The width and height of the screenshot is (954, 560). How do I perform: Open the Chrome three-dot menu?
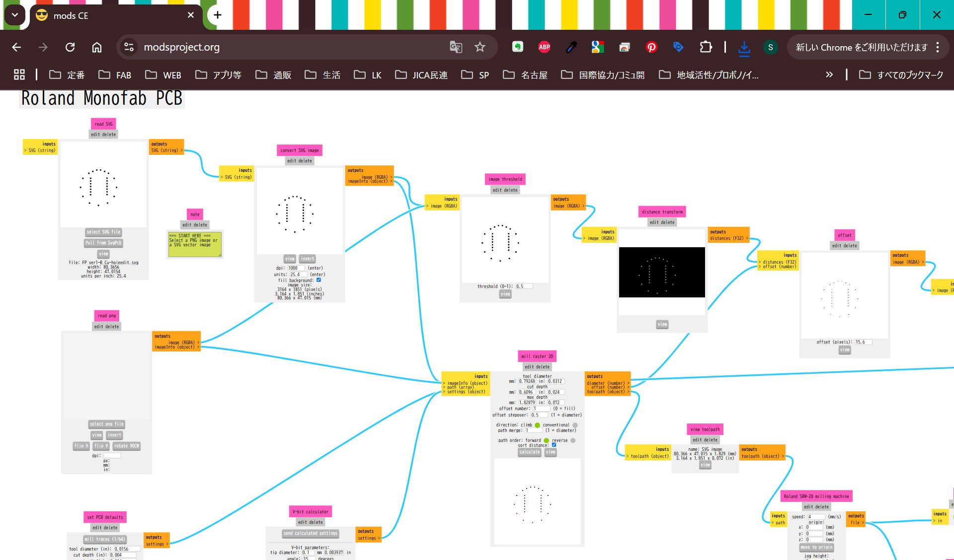coord(938,47)
